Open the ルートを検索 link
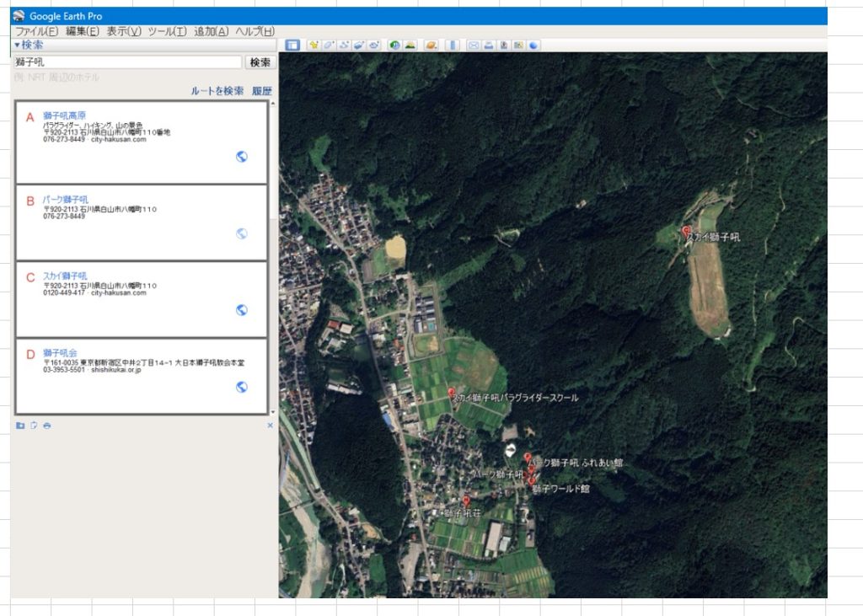Image resolution: width=863 pixels, height=616 pixels. 217,91
